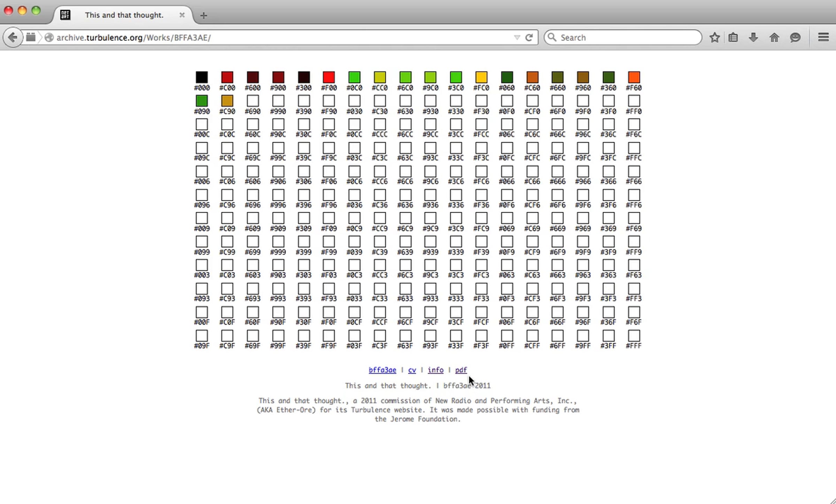
Task: Toggle the checkbox labeled #CCC
Action: point(380,124)
